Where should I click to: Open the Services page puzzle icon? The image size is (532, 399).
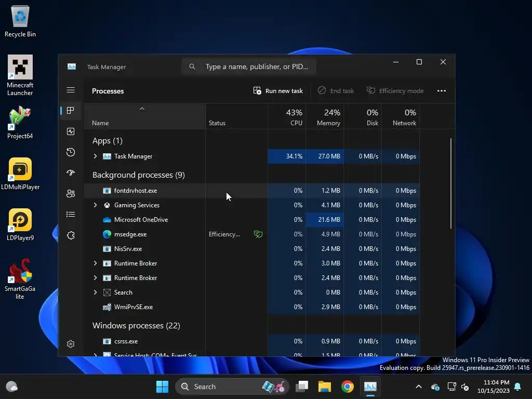click(x=71, y=235)
